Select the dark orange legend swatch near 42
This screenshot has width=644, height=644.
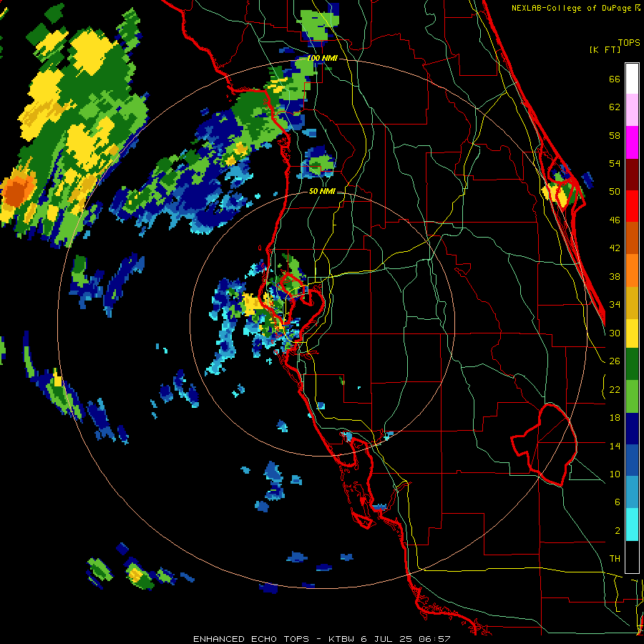pyautogui.click(x=632, y=238)
